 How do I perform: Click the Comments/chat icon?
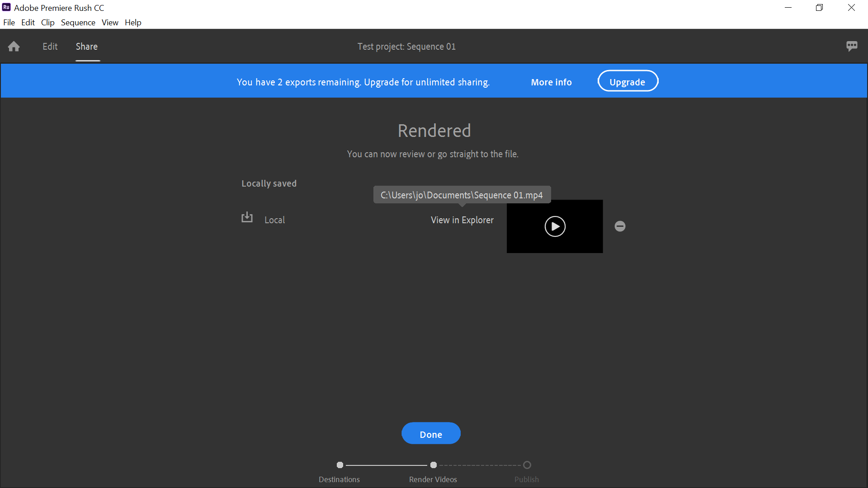pos(852,46)
